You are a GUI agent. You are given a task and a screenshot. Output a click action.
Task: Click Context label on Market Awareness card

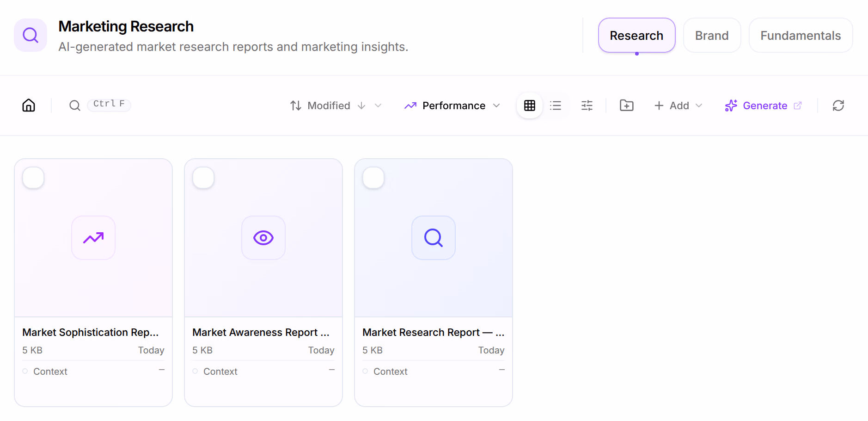[x=220, y=371]
